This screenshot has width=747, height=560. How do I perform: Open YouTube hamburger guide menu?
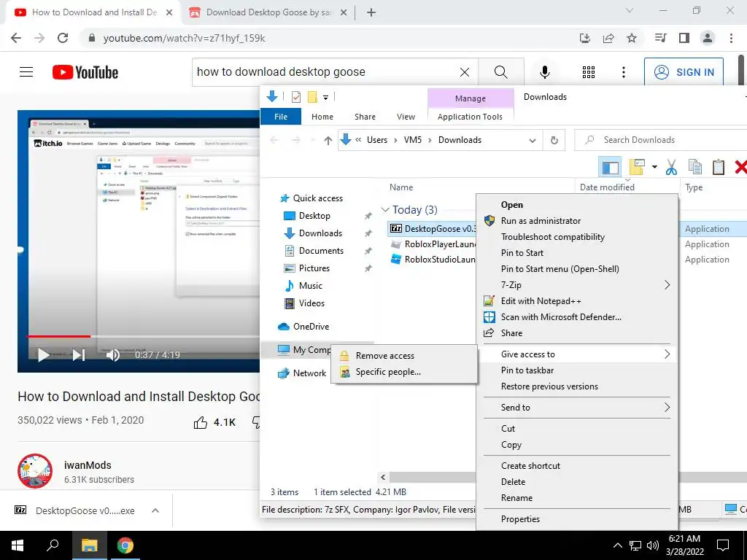coord(26,72)
